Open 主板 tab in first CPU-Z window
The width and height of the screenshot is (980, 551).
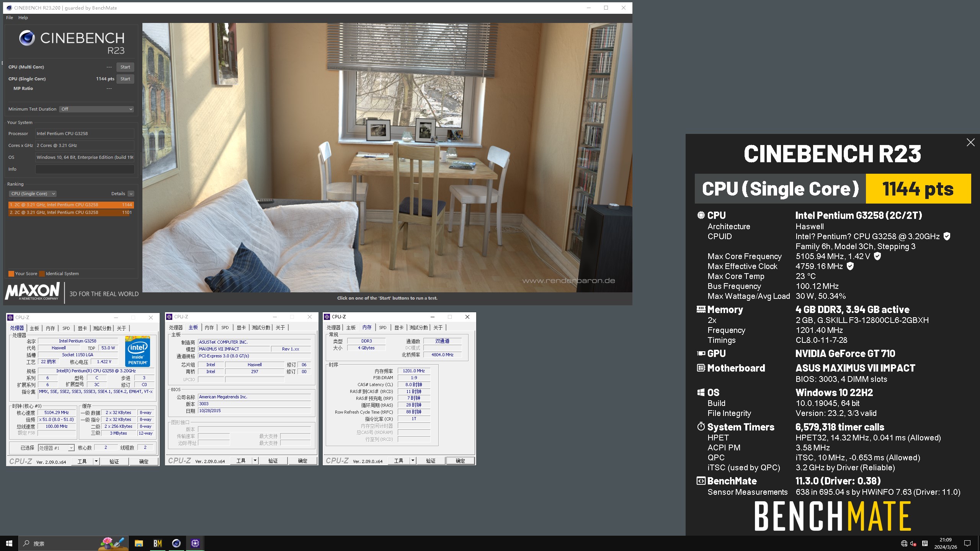pyautogui.click(x=34, y=328)
